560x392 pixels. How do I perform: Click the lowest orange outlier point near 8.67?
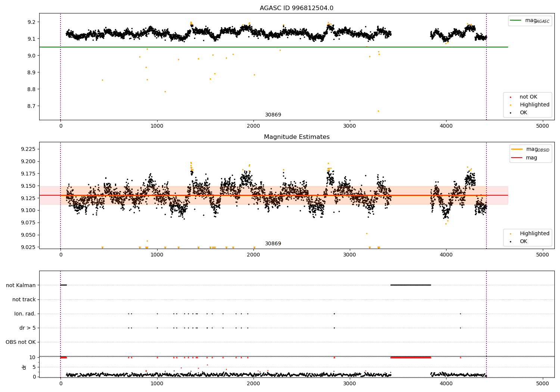click(x=378, y=111)
